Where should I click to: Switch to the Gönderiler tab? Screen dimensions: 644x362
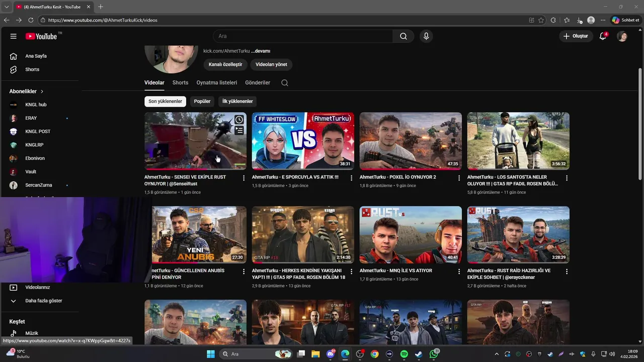click(x=258, y=82)
